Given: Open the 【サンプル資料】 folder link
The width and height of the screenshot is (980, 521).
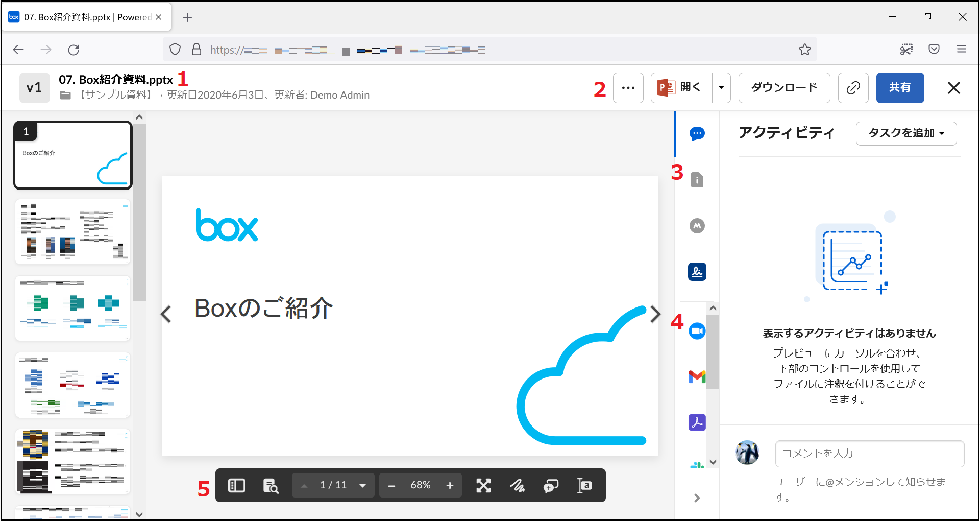Looking at the screenshot, I should tap(116, 95).
